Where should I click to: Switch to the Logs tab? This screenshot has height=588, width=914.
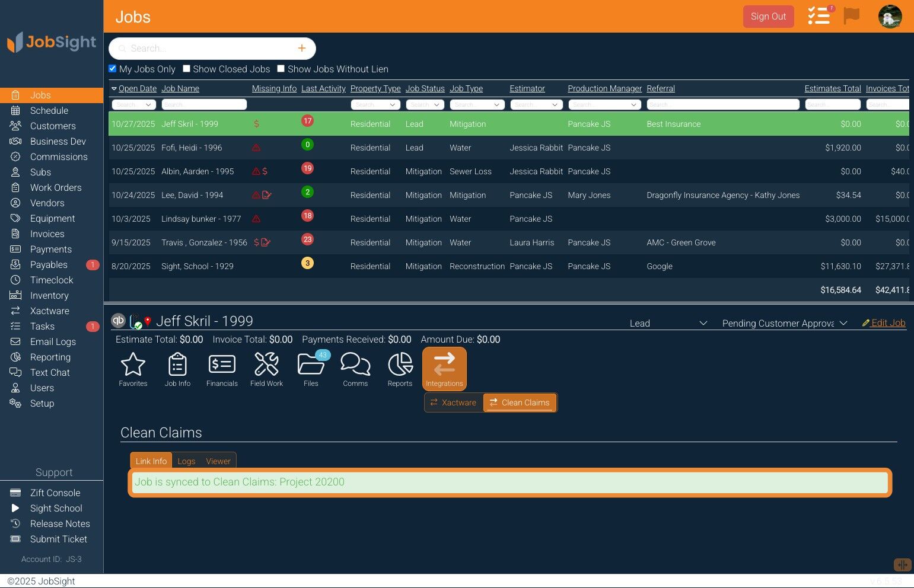[x=186, y=461]
